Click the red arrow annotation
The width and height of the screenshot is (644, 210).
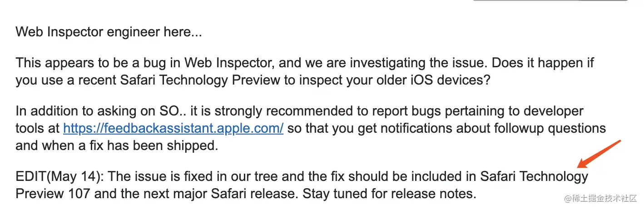point(599,155)
